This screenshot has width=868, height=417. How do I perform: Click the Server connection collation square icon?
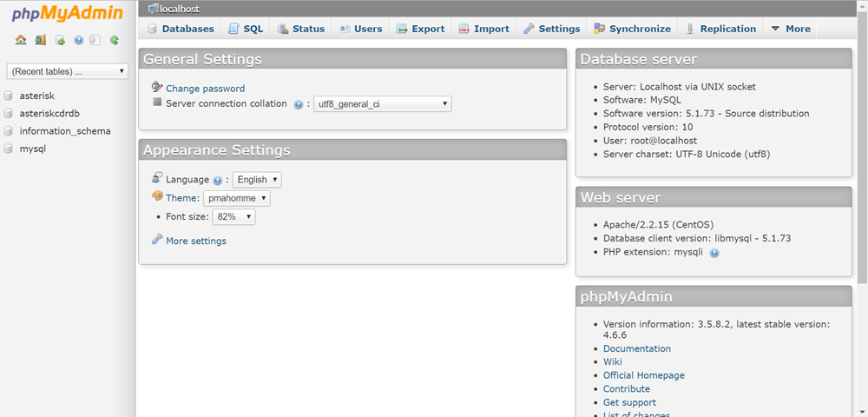[157, 102]
